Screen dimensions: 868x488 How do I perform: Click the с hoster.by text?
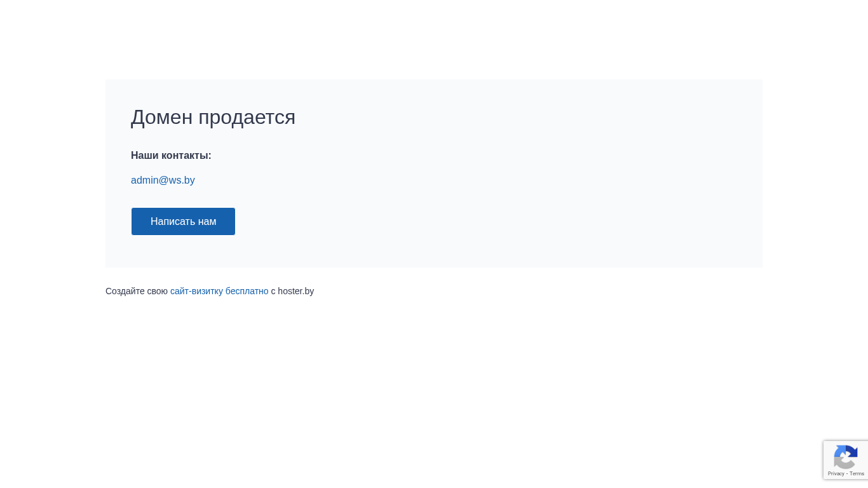[292, 291]
